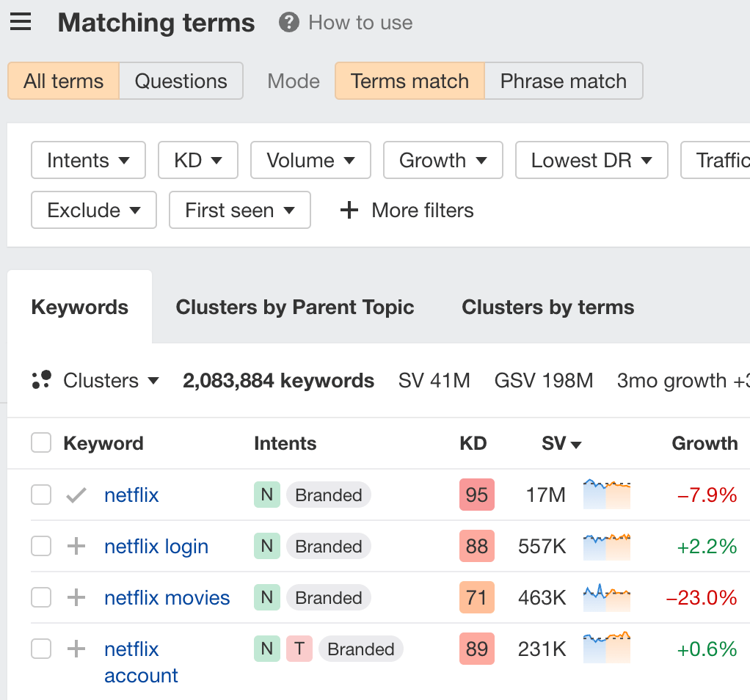Click the 'More filters' plus icon
This screenshot has height=700, width=750.
349,210
